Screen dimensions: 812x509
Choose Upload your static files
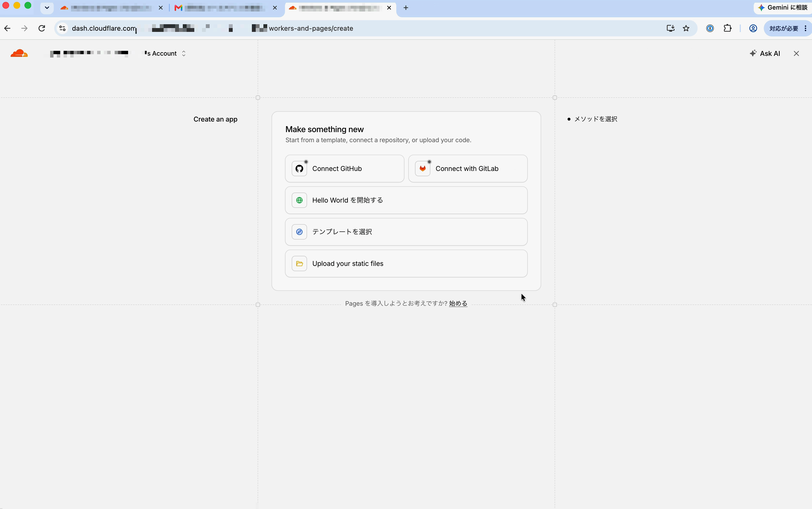(x=406, y=263)
